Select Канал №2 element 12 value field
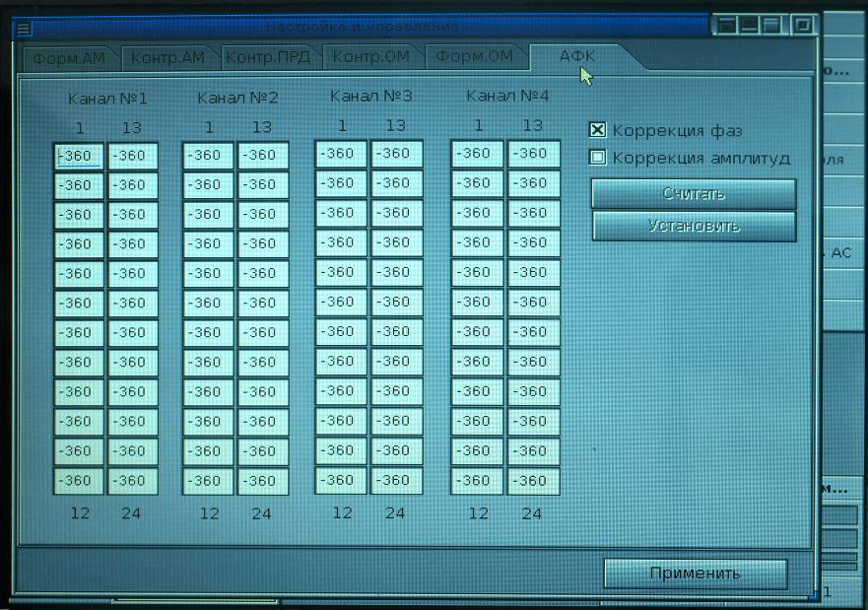Screen dimensions: 868x610 coord(208,481)
